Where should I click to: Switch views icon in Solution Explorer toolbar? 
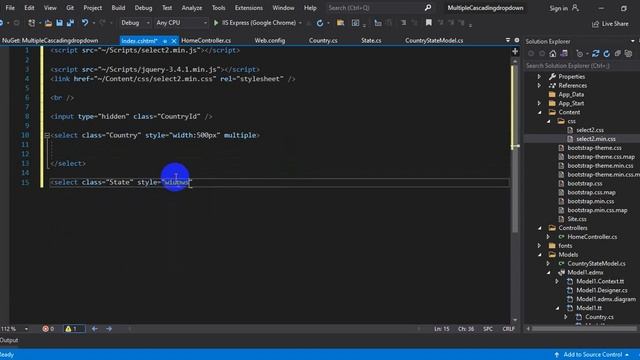(x=564, y=53)
